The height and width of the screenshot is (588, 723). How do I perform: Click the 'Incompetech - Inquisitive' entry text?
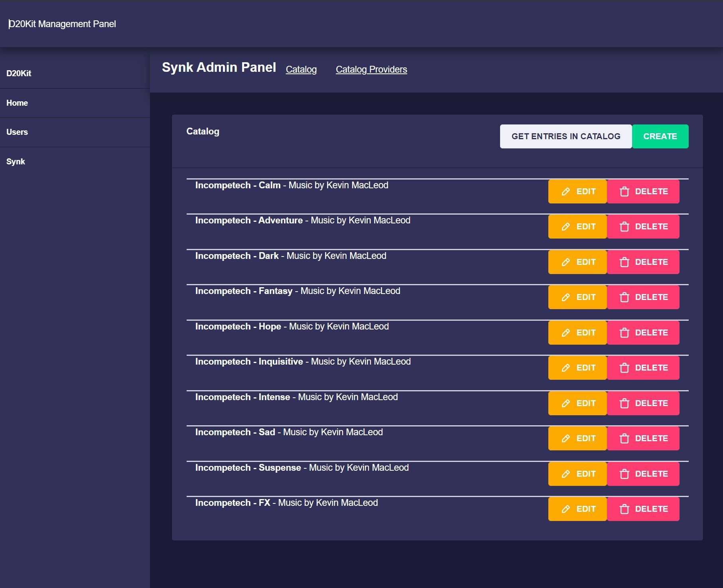coord(249,361)
